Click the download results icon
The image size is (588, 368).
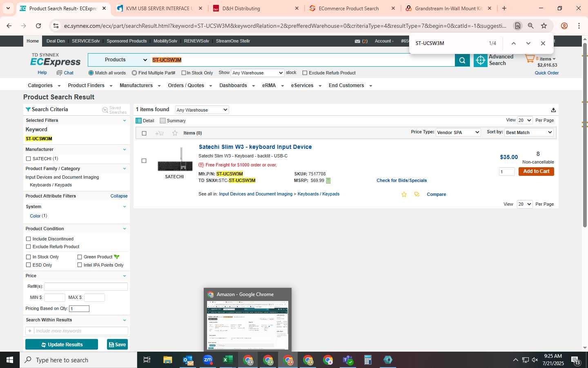tap(553, 110)
